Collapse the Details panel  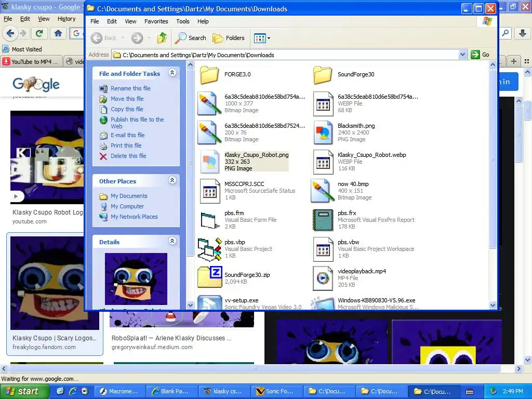tap(172, 241)
